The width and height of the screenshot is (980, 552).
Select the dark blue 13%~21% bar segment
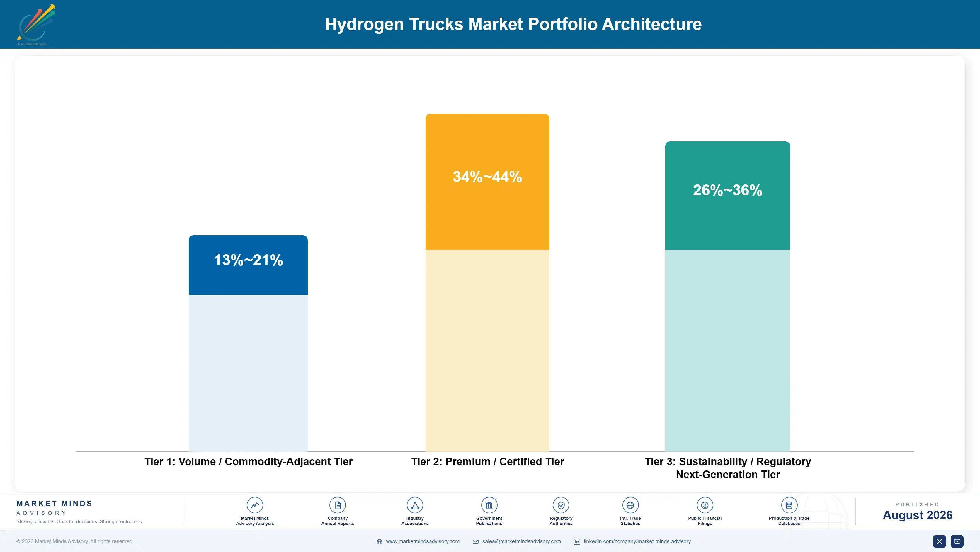coord(248,265)
